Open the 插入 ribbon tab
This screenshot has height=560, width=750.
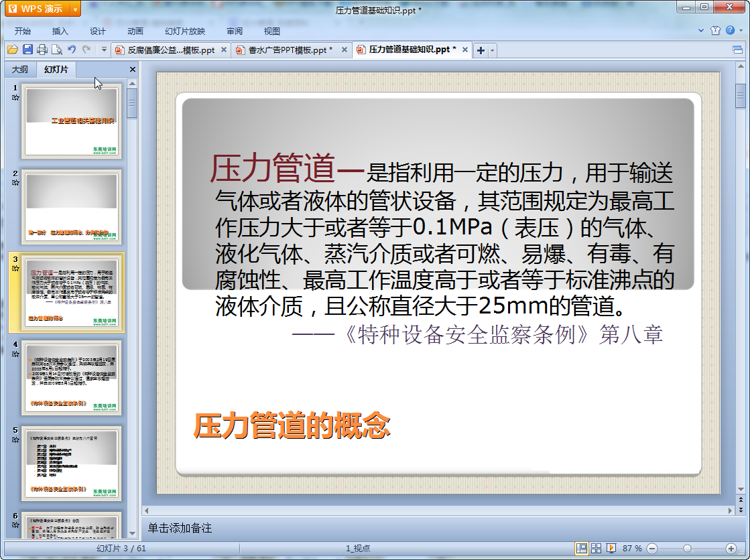point(60,31)
